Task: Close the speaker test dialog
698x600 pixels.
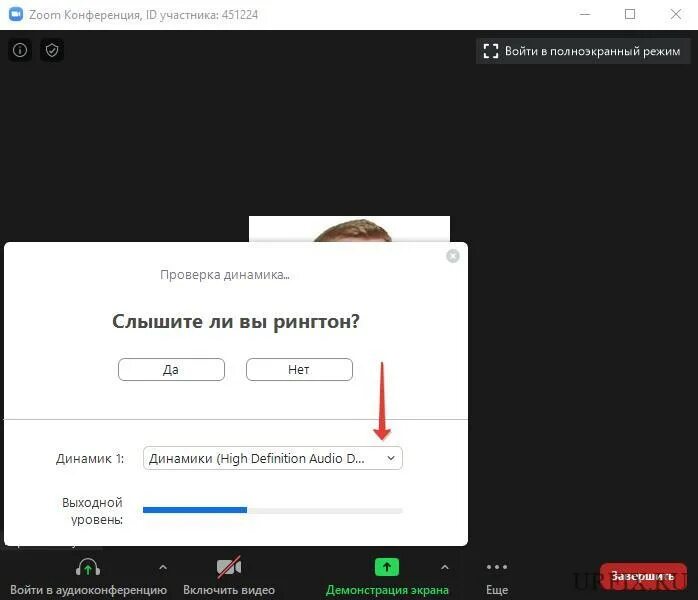Action: 453,256
